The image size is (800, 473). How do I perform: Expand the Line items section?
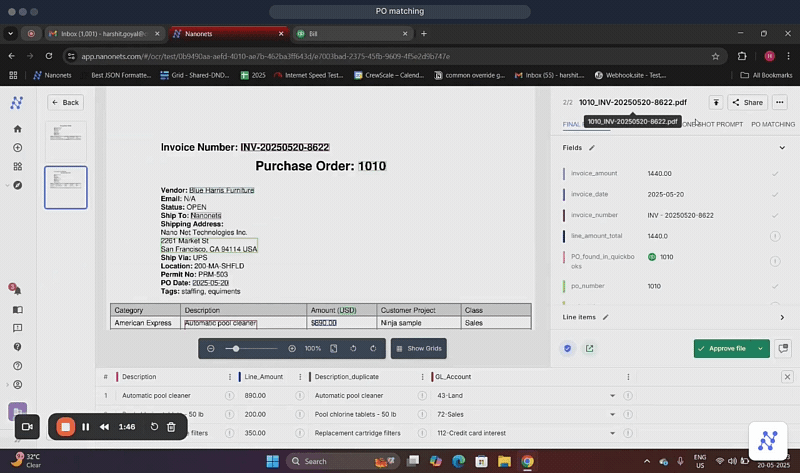click(x=782, y=317)
